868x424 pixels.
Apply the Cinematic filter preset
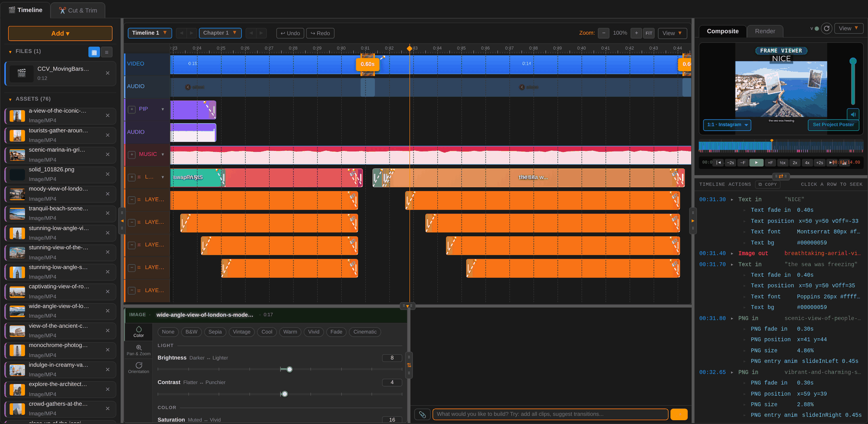(365, 332)
